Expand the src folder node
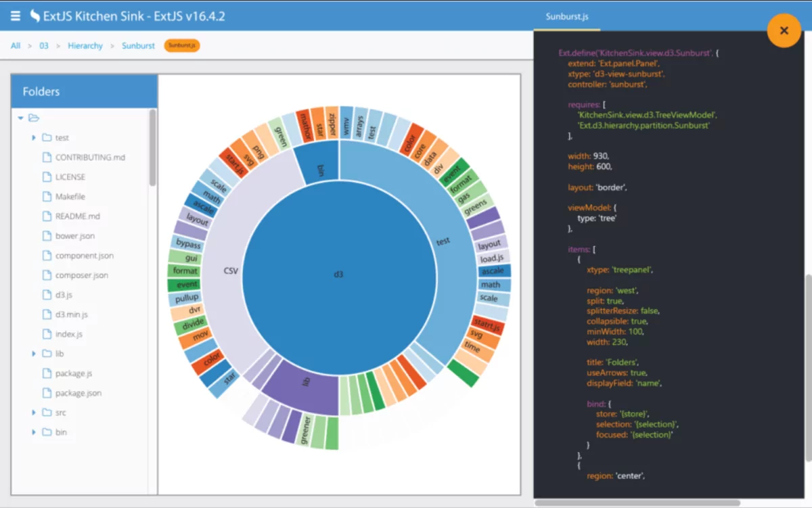The width and height of the screenshot is (812, 508). 34,412
